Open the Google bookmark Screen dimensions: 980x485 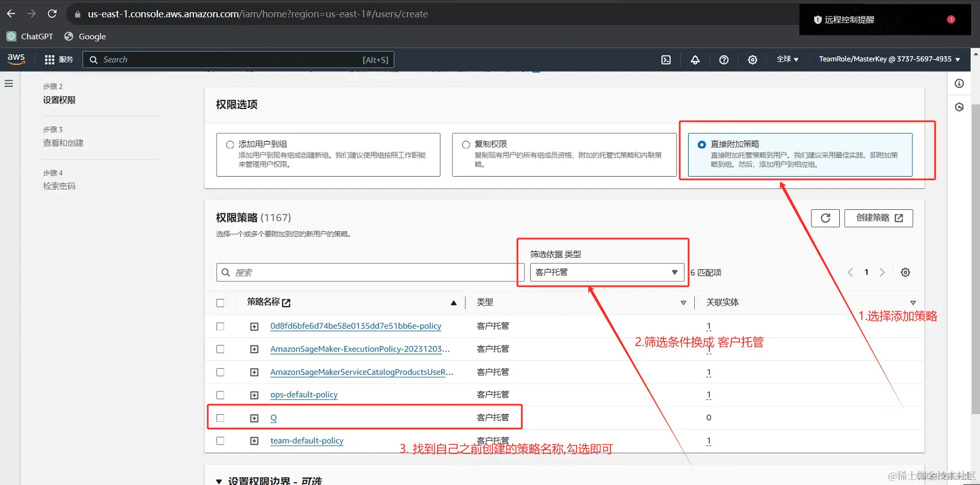pyautogui.click(x=85, y=37)
